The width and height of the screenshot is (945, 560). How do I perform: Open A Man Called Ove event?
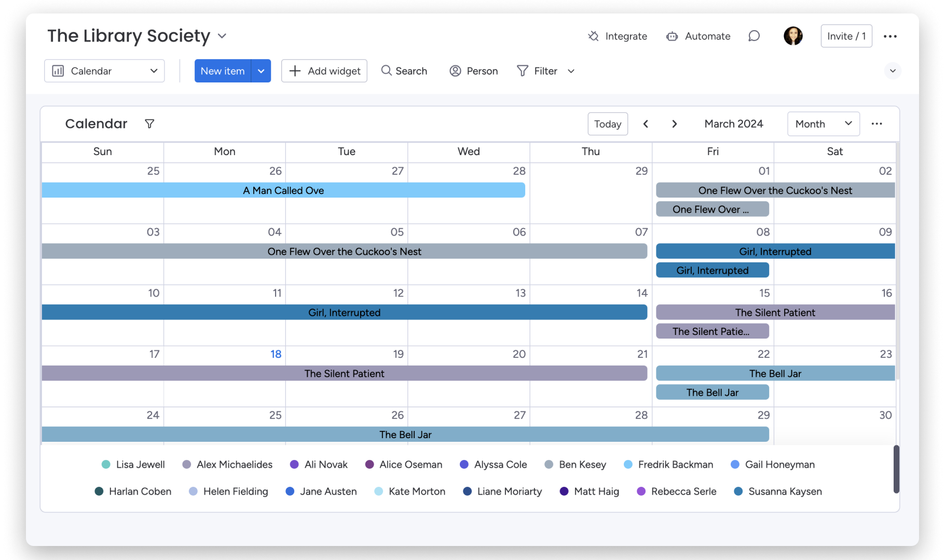(283, 190)
